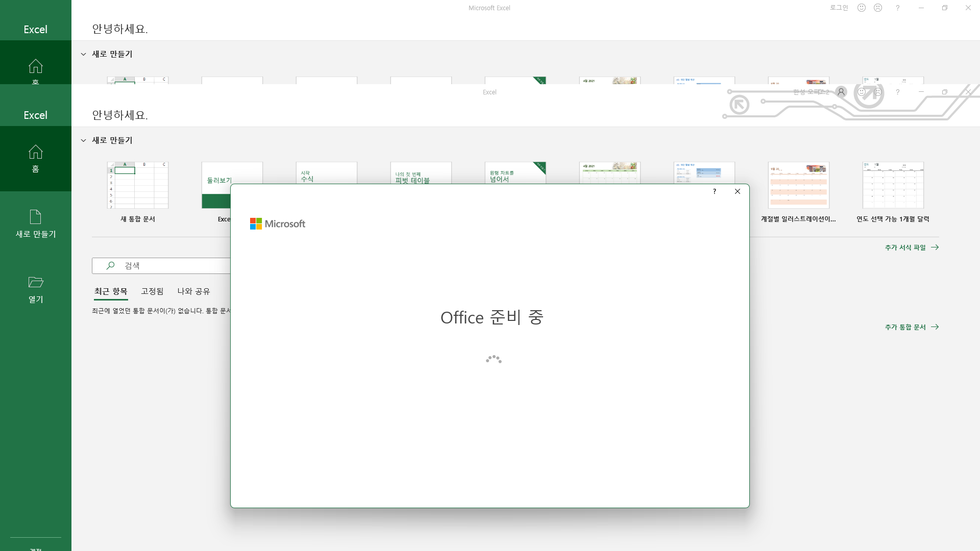Click the 추가 서식 파일 link

pos(912,247)
